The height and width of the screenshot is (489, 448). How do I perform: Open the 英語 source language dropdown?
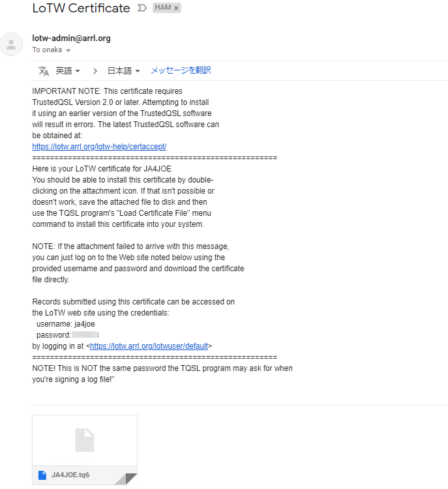[68, 71]
